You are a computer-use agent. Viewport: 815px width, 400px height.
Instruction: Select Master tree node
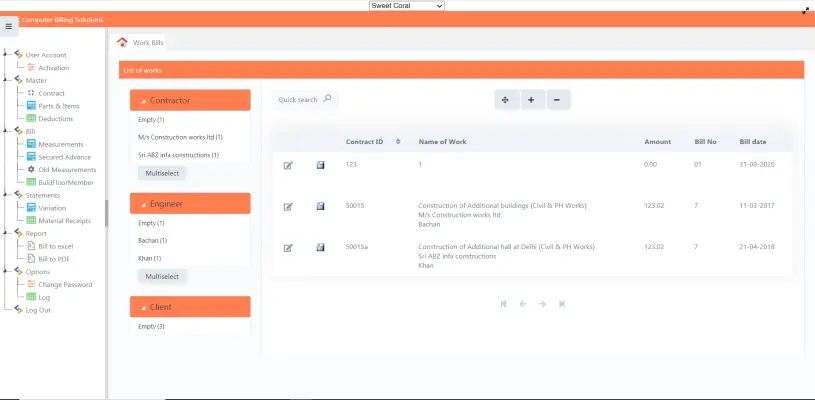(x=36, y=81)
